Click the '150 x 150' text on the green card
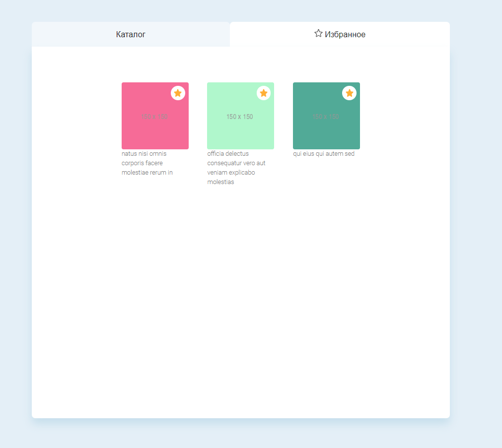Viewport: 502px width, 448px height. click(240, 117)
